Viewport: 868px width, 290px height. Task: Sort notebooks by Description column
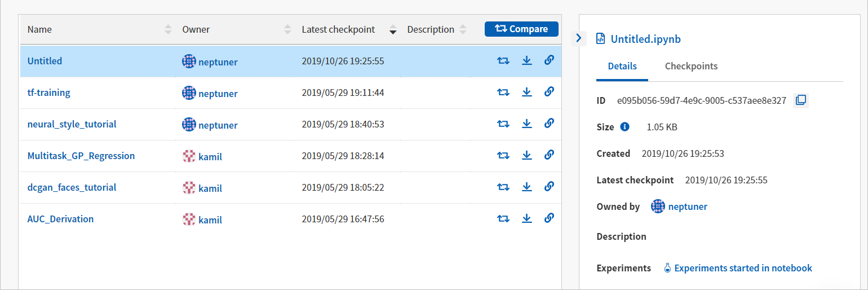tap(463, 29)
